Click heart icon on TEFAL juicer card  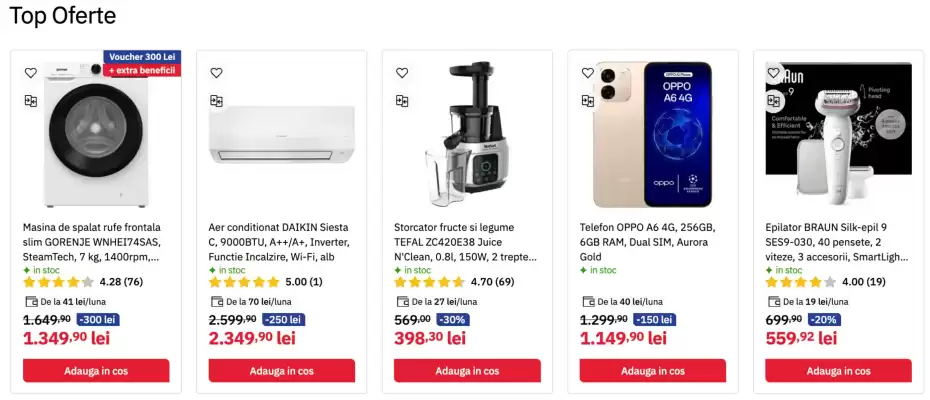pyautogui.click(x=402, y=73)
